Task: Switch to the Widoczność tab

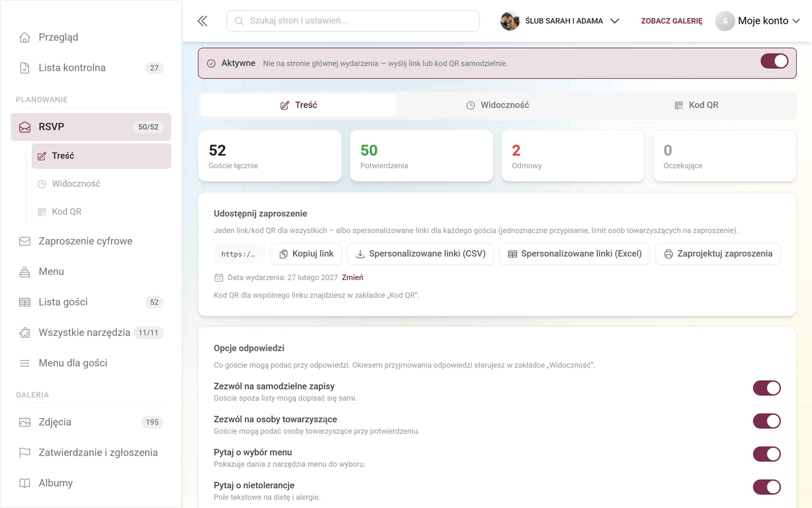Action: (497, 105)
